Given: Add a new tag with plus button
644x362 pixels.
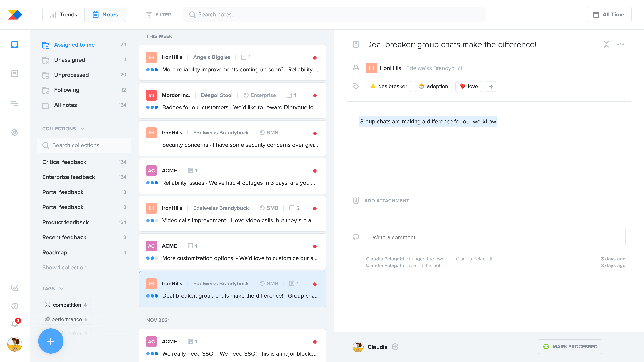Looking at the screenshot, I should [x=491, y=86].
